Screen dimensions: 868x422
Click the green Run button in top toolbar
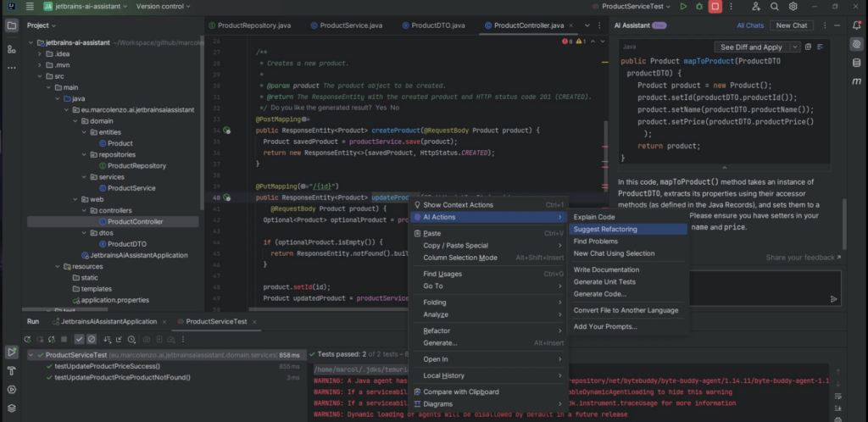(684, 7)
